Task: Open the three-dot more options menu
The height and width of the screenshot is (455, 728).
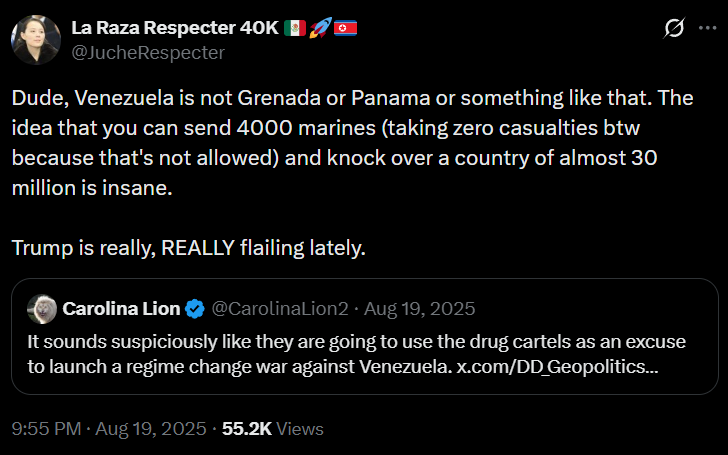Action: tap(706, 29)
